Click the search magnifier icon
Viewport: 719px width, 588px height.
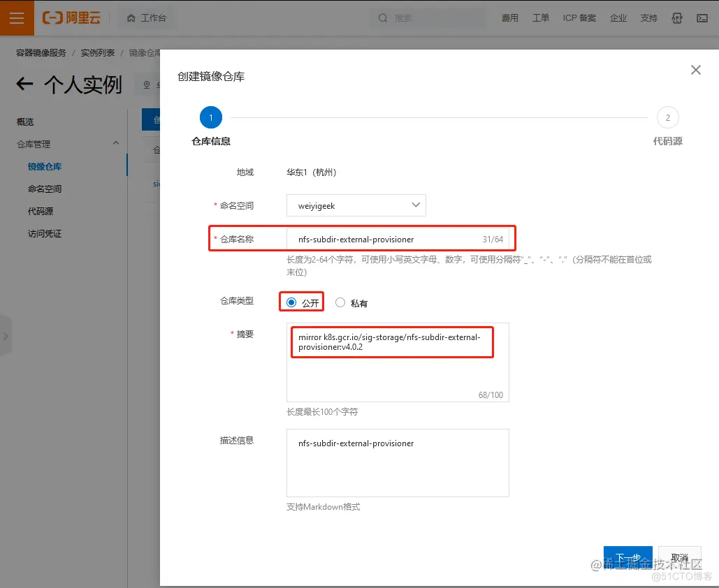coord(382,18)
